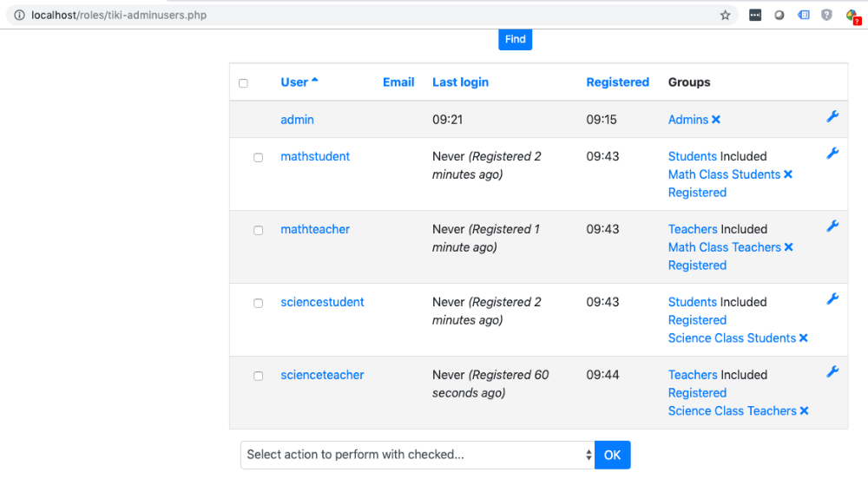The image size is (868, 479).
Task: Check the select-all users checkbox
Action: (244, 83)
